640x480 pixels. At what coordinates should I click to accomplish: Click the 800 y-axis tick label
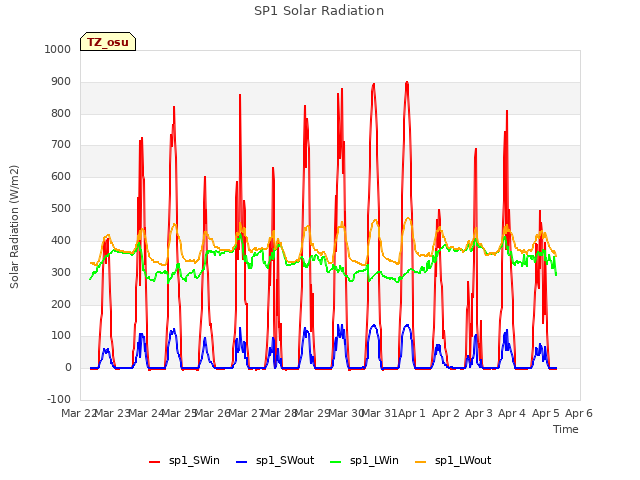point(61,113)
